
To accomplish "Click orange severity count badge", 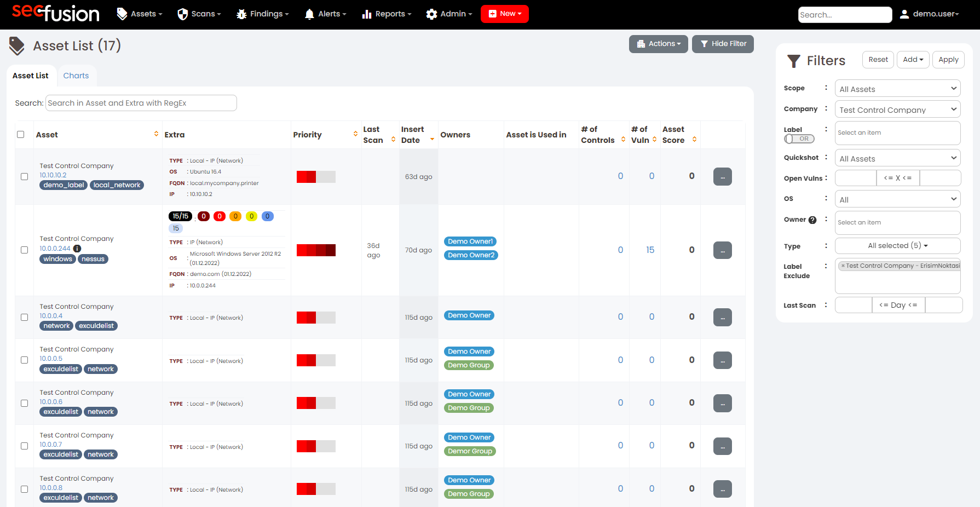I will (x=235, y=216).
